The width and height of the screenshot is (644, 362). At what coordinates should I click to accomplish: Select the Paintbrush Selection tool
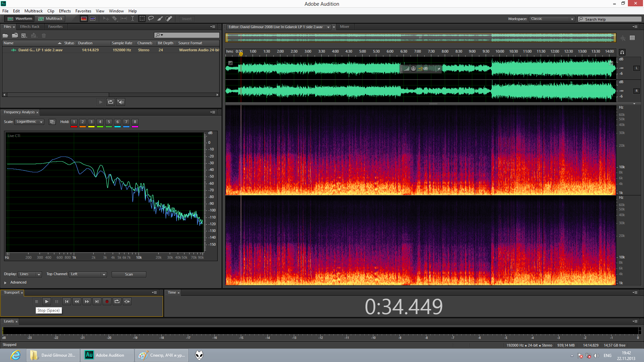click(x=160, y=19)
